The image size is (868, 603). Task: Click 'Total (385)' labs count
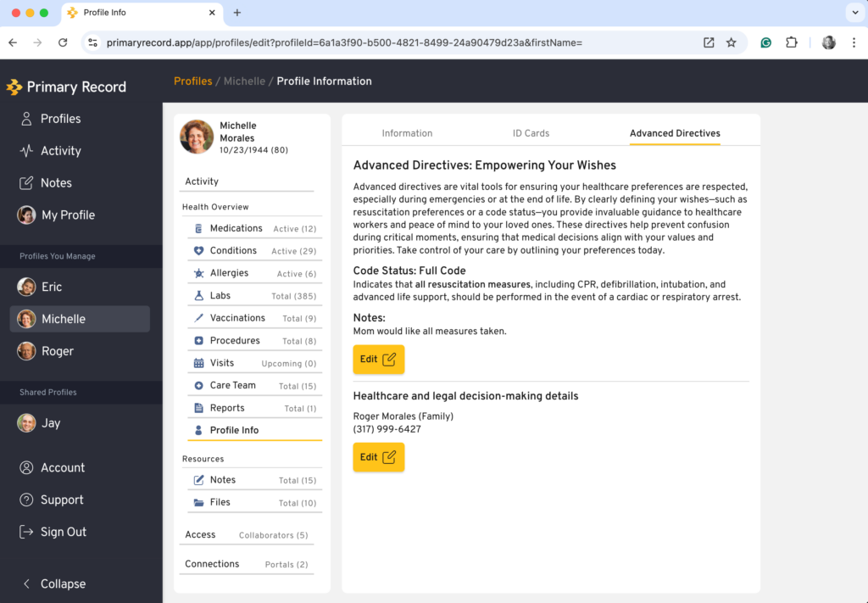(x=294, y=296)
